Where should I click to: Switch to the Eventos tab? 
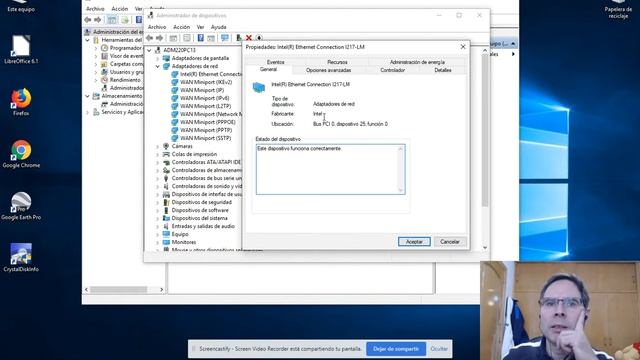[276, 62]
